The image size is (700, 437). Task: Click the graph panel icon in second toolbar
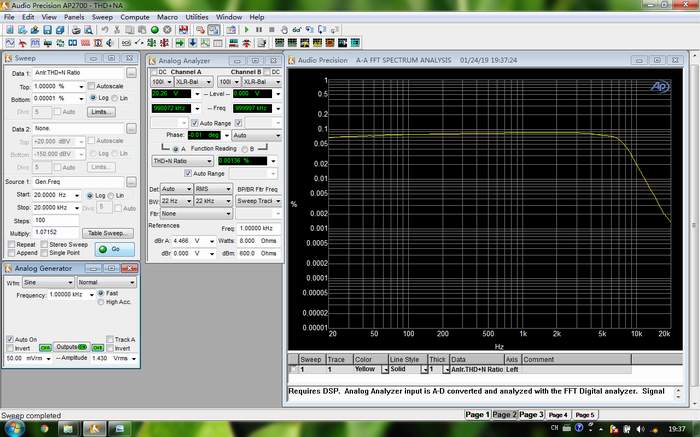[205, 43]
